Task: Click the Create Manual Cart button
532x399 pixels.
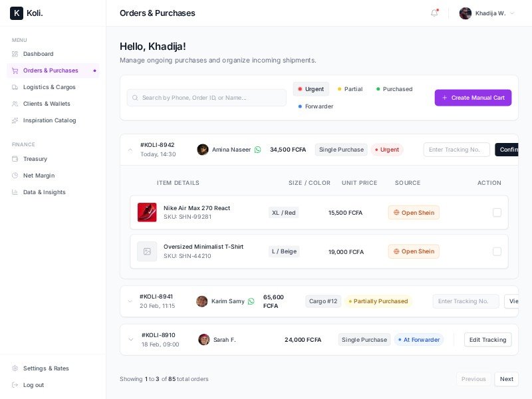Action: click(473, 98)
